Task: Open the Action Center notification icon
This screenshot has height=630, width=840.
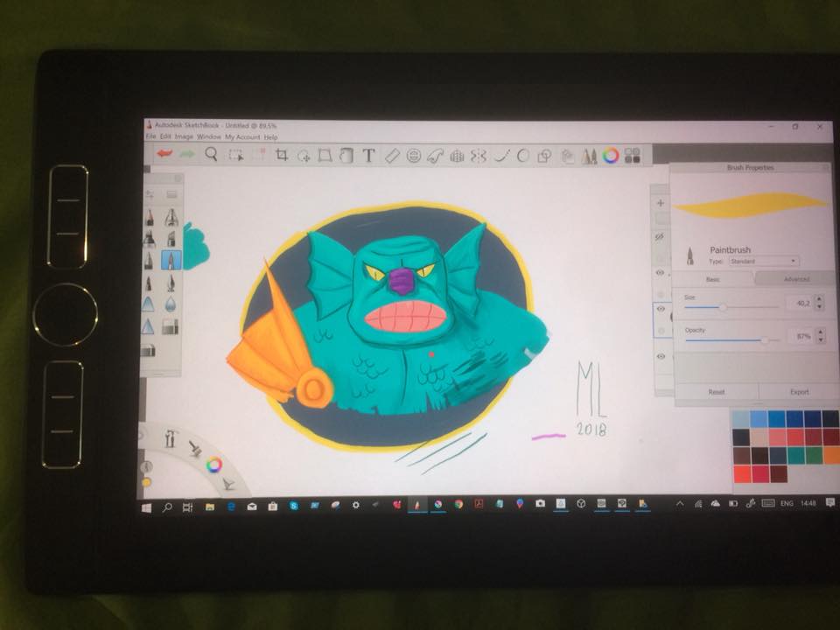Action: click(830, 502)
